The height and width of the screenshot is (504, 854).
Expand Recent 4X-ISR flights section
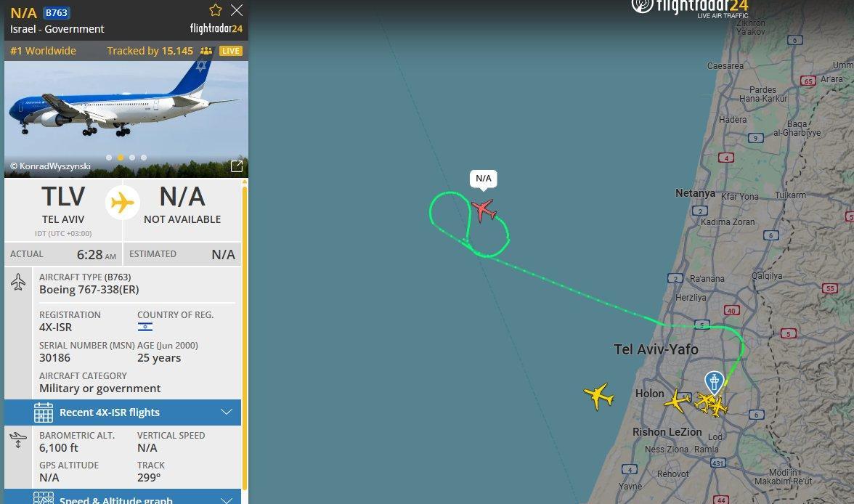[123, 412]
